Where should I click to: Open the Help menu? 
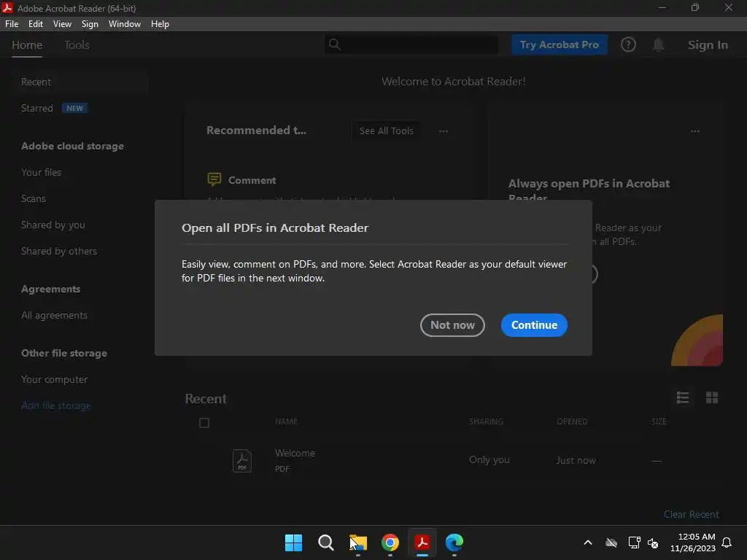(x=160, y=24)
